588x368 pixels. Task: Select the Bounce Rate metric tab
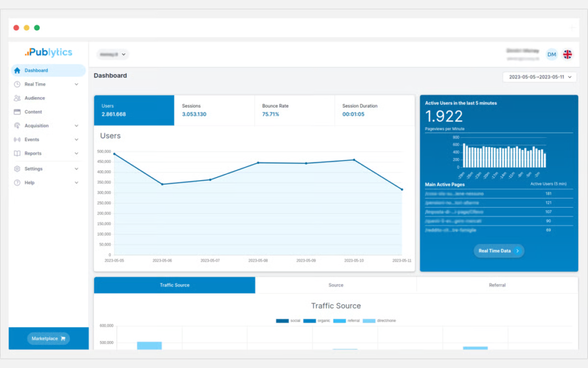point(295,110)
